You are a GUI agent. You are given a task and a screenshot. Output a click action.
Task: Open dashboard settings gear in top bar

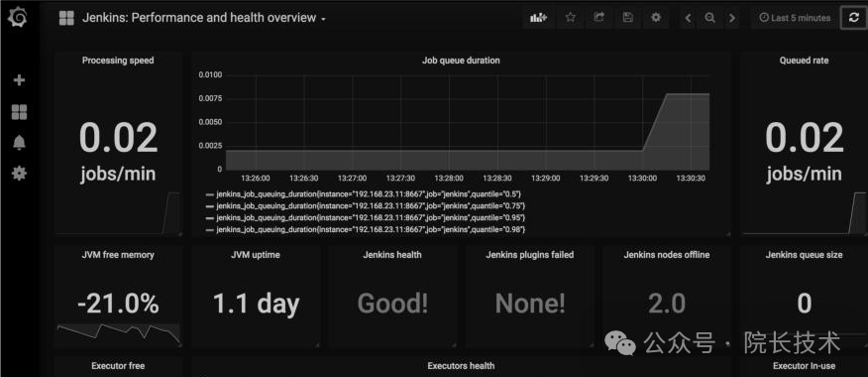tap(656, 18)
